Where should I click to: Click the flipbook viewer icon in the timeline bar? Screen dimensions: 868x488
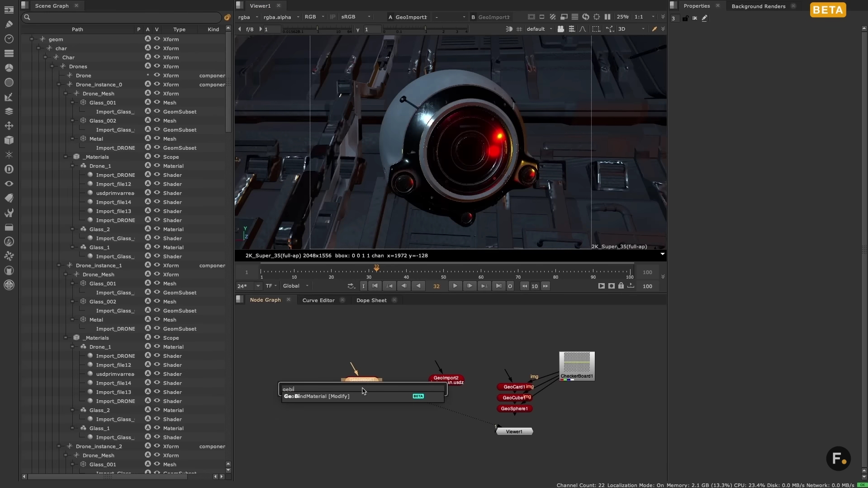point(601,286)
